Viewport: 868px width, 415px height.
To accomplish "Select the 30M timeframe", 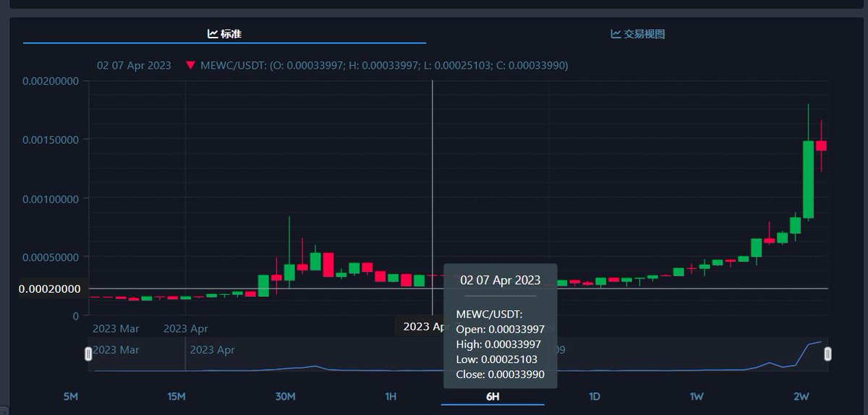I will (286, 396).
